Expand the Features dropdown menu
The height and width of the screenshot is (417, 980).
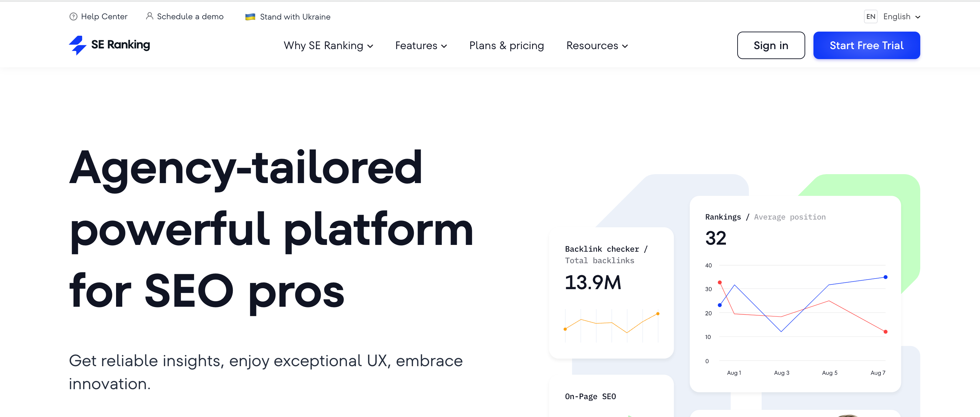[x=421, y=46]
